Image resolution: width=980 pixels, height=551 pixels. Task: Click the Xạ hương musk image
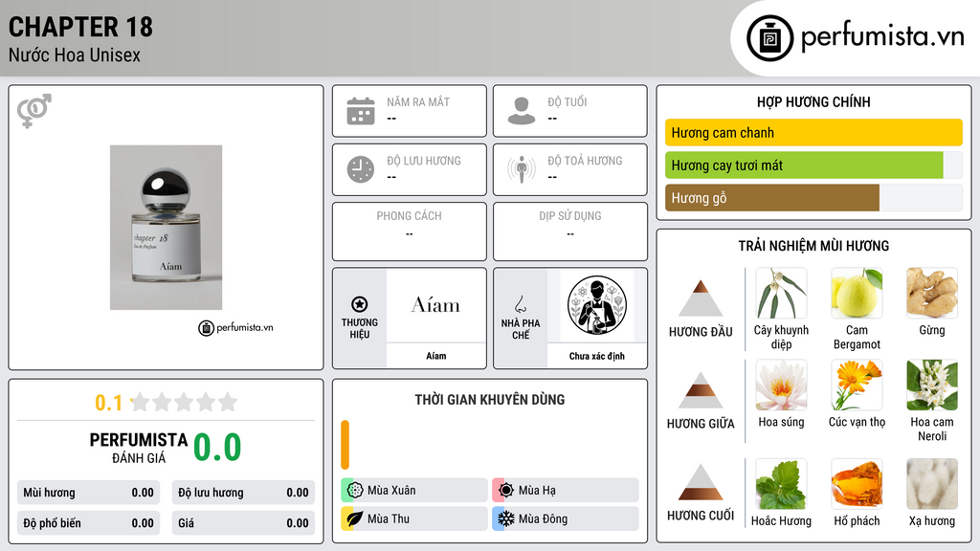[932, 484]
